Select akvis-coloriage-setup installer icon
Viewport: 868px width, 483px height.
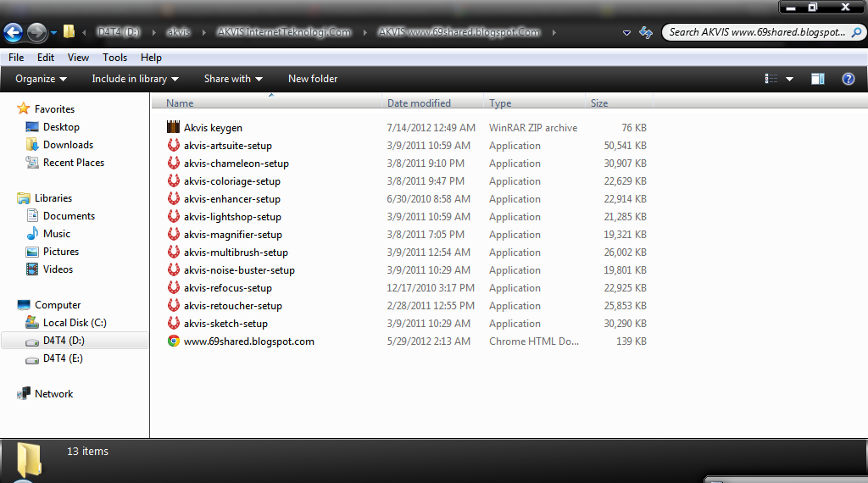[x=173, y=180]
